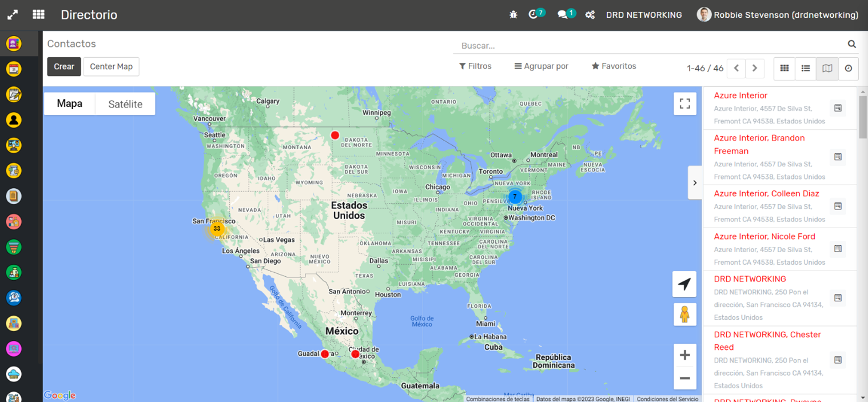This screenshot has height=402, width=868.
Task: Click the Buscar search field
Action: click(652, 46)
